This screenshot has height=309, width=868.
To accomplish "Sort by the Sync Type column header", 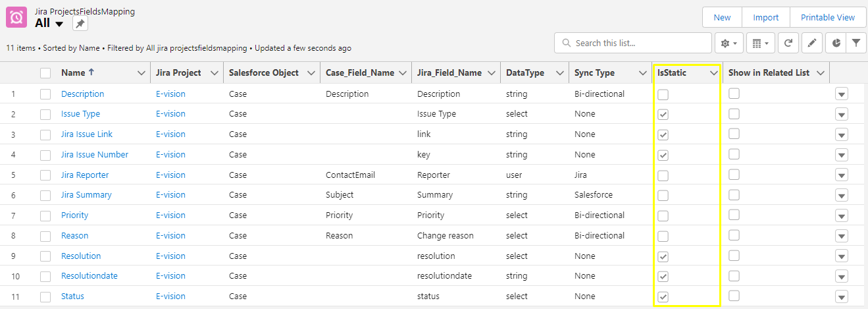I will coord(594,73).
